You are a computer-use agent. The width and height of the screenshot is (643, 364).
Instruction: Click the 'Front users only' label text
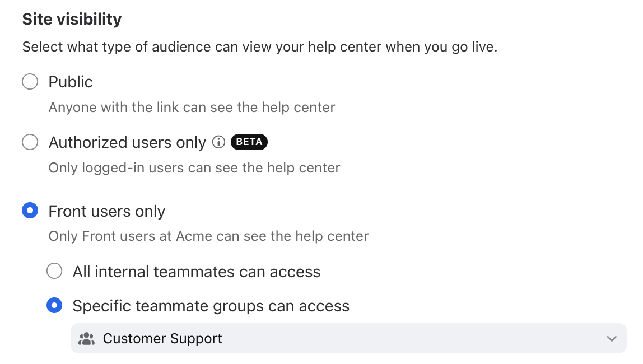pyautogui.click(x=106, y=212)
